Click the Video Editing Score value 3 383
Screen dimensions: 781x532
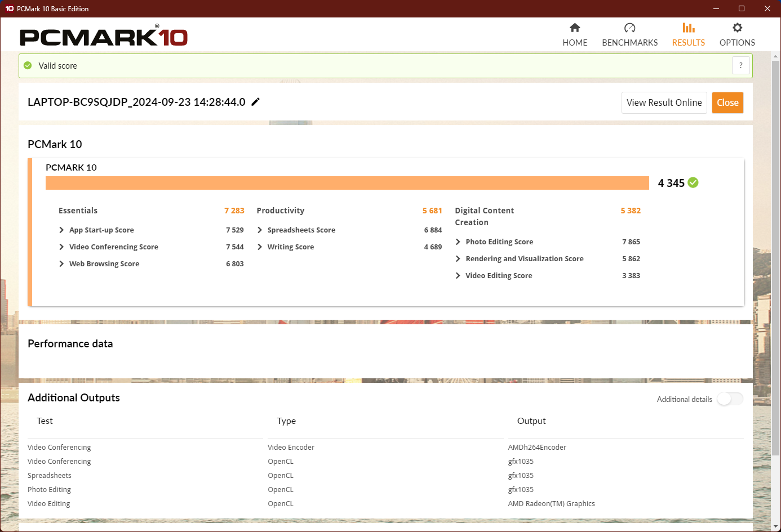tap(631, 276)
